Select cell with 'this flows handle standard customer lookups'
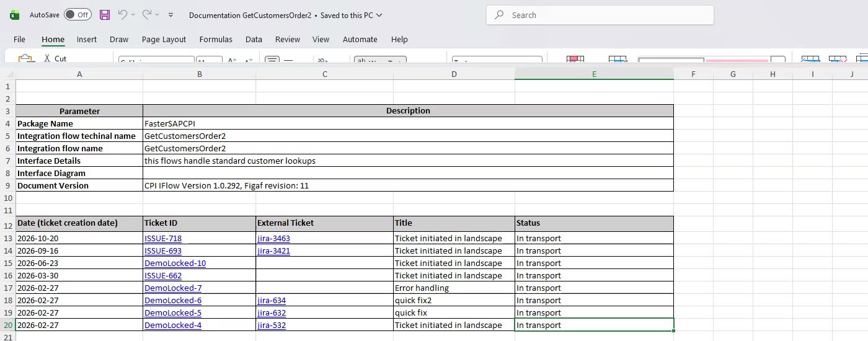Viewport: 868px width, 341px height. coord(408,161)
